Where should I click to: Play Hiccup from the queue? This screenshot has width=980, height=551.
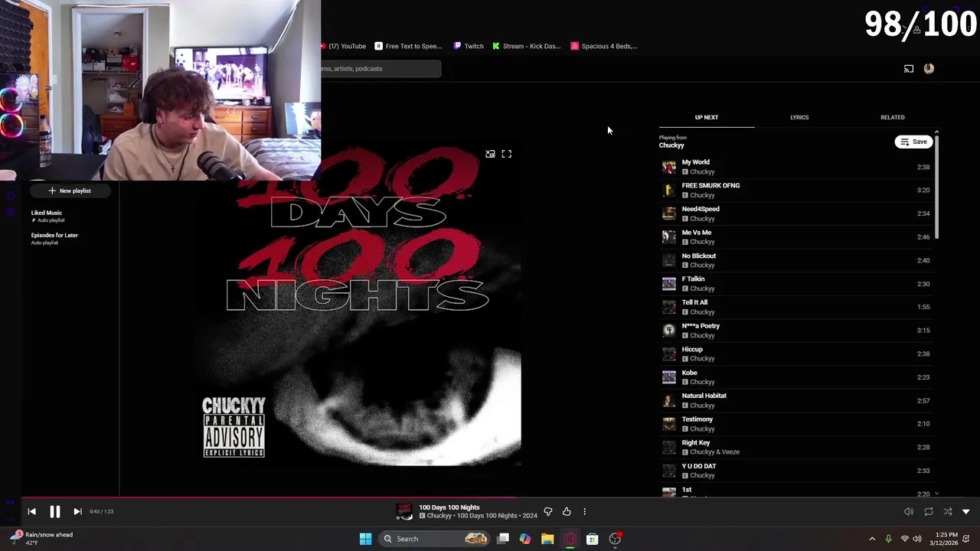796,354
